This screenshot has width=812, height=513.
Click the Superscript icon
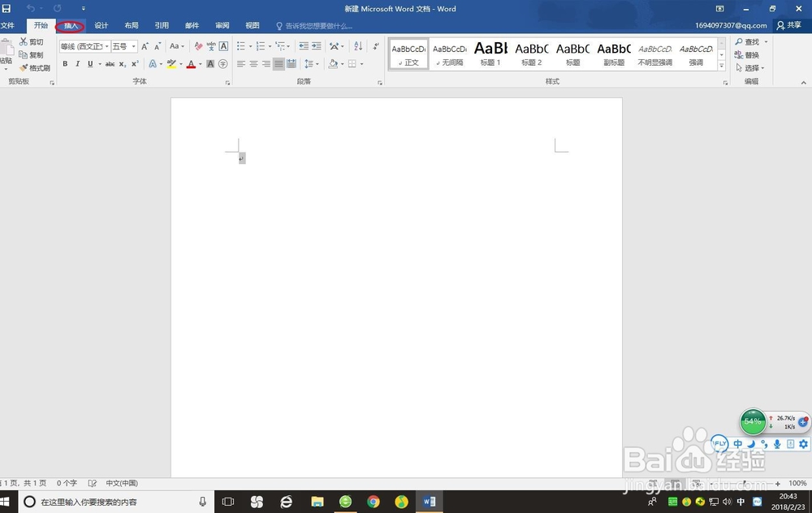click(x=134, y=64)
